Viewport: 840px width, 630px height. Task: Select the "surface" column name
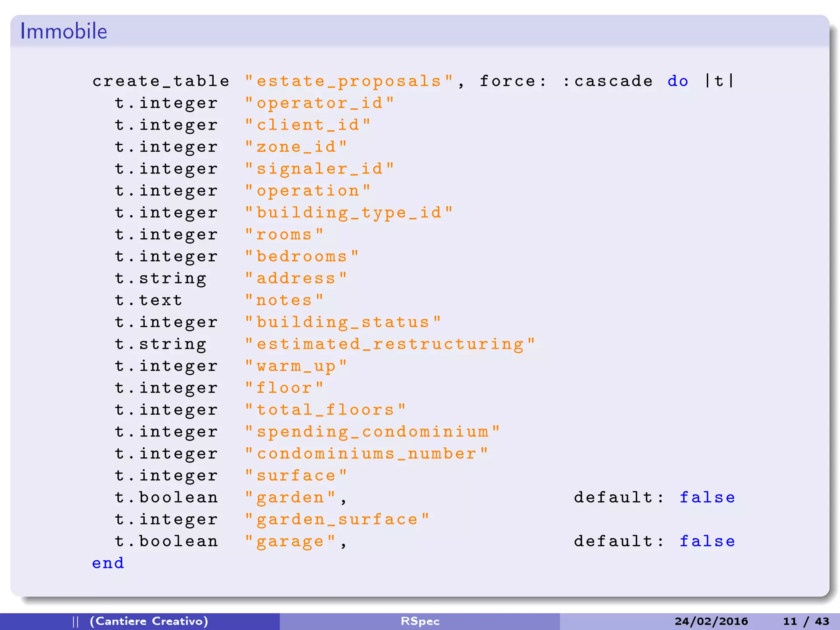[x=296, y=476]
